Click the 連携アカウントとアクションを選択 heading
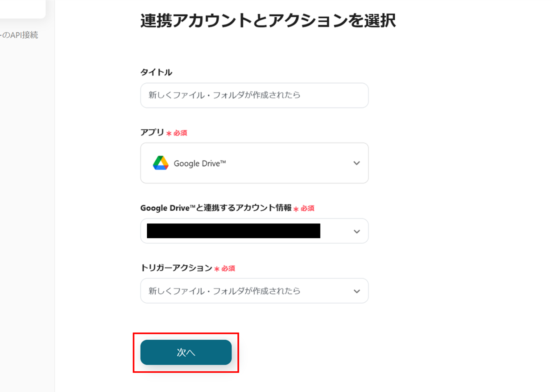The image size is (552, 392). coord(268,21)
